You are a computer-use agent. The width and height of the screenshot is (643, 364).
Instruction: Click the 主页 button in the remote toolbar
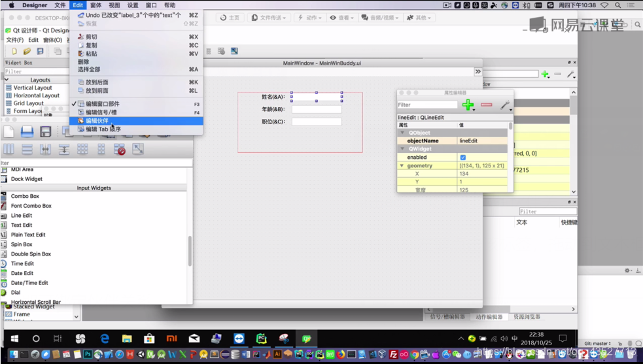230,18
